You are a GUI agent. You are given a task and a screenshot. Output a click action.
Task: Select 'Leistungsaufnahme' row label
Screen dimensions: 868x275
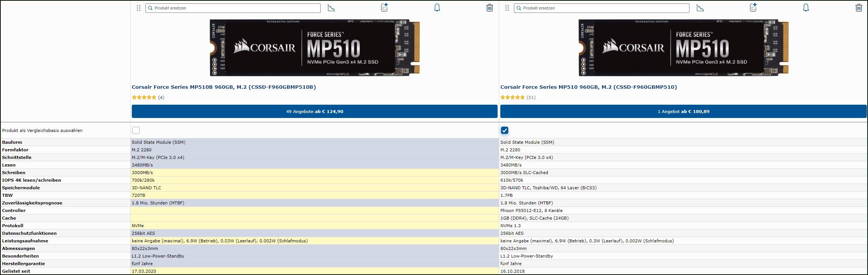pos(25,241)
